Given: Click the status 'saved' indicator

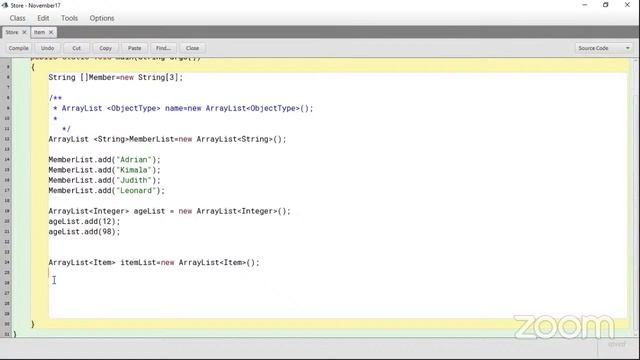Looking at the screenshot, I should 616,344.
